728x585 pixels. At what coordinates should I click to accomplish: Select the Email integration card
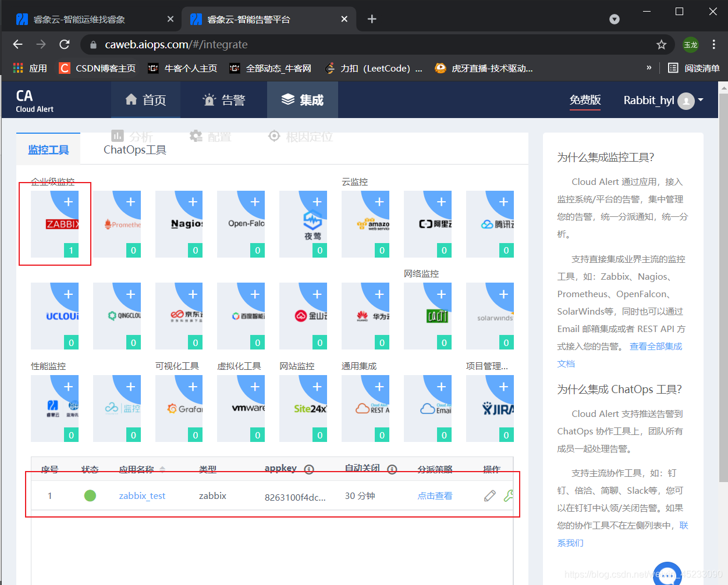[x=428, y=408]
